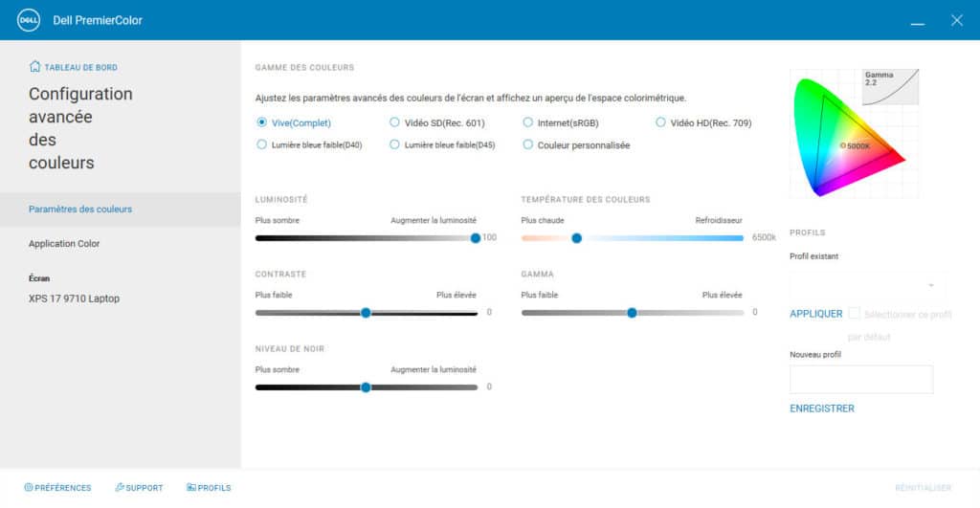Click the luminosity value 100
The width and height of the screenshot is (980, 508).
(489, 237)
